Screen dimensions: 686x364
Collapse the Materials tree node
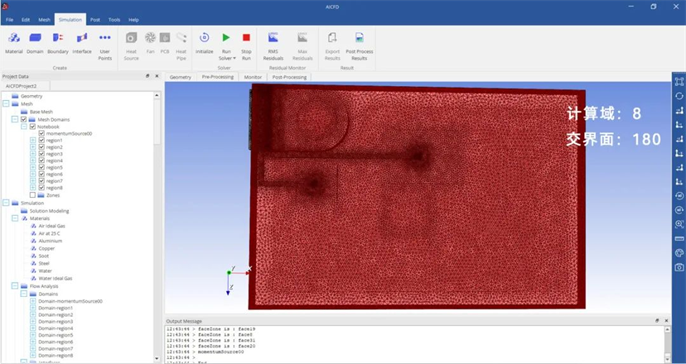(x=15, y=218)
